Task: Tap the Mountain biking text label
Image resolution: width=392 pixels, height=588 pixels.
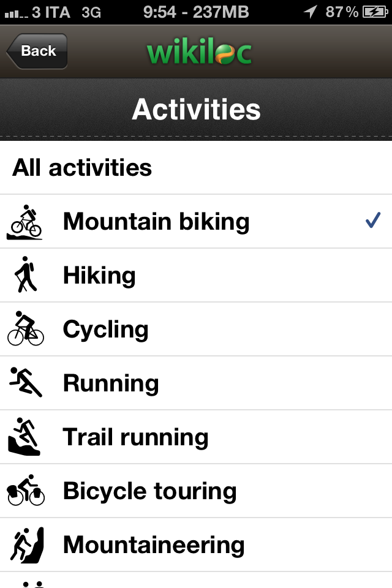Action: point(156,222)
